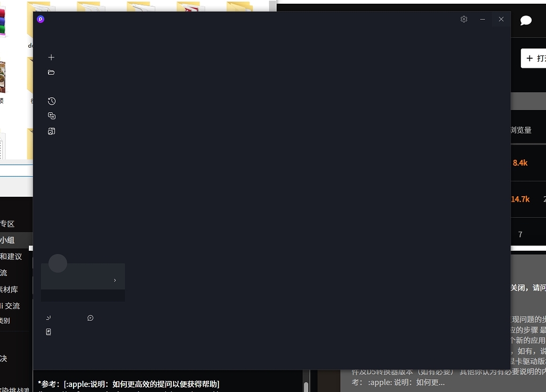Click the plus icon to create new item
This screenshot has width=546, height=392.
coord(51,57)
